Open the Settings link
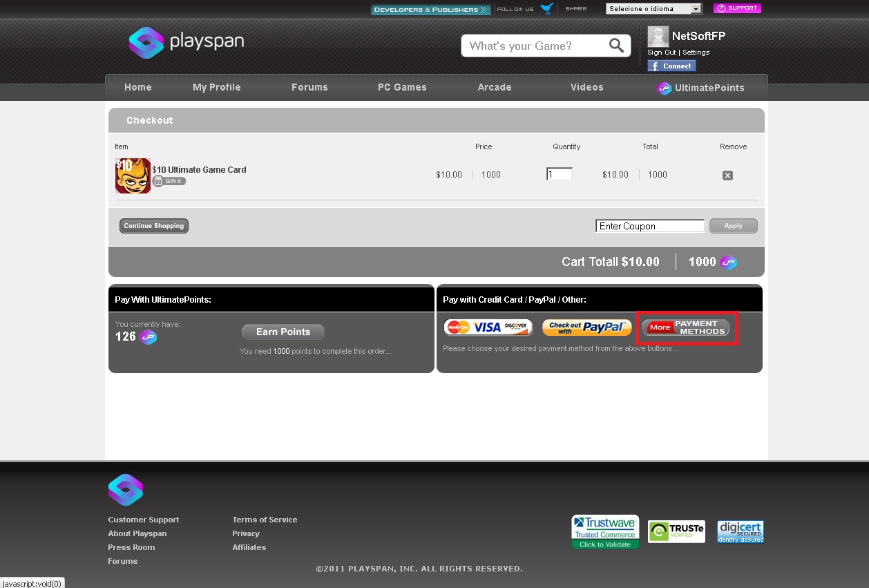This screenshot has height=588, width=869. point(696,53)
